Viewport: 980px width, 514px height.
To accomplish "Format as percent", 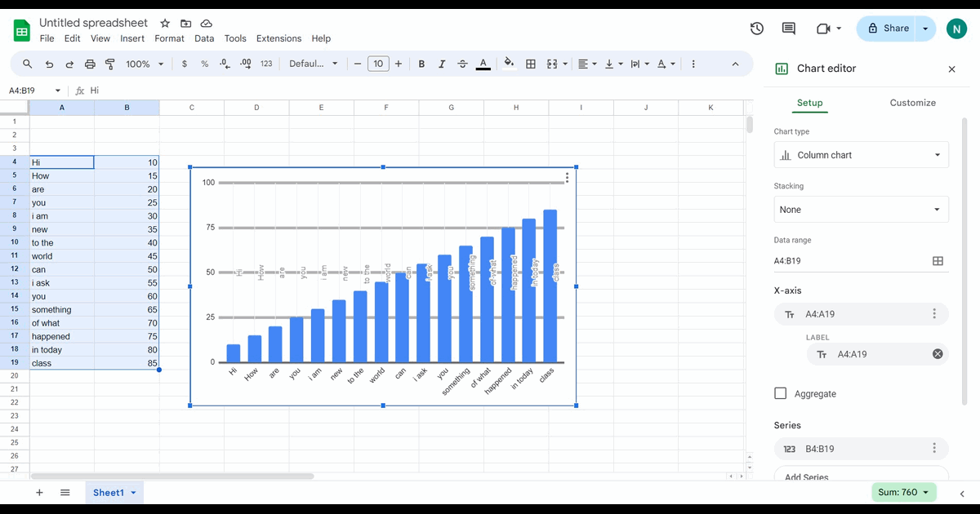I will tap(205, 64).
